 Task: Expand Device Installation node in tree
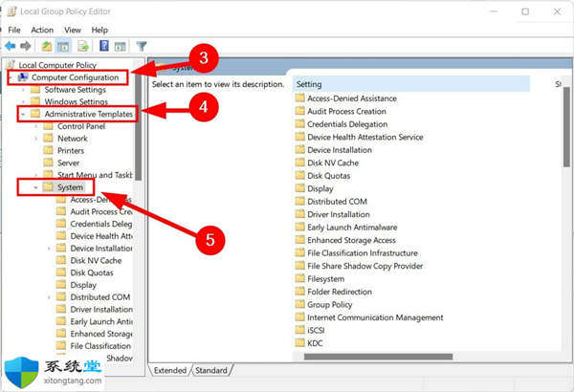coord(49,249)
